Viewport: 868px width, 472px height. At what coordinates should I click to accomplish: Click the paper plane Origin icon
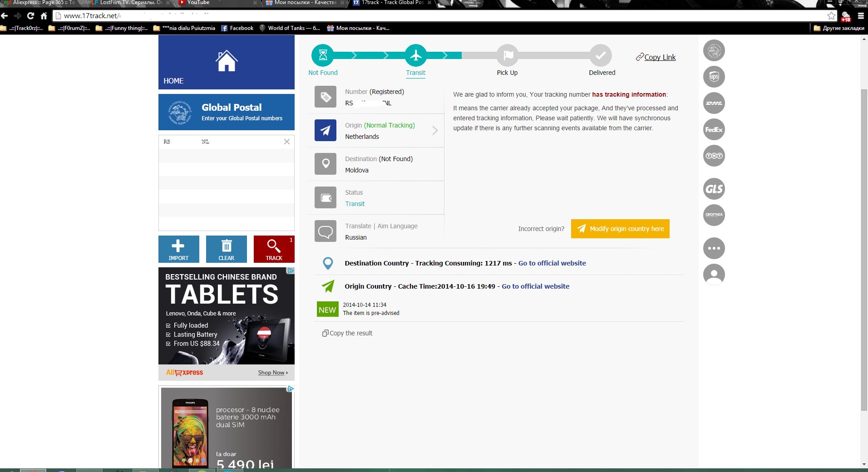tap(325, 130)
